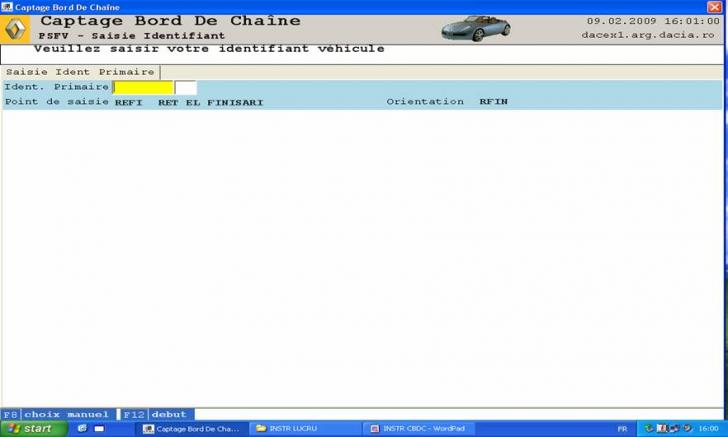Click the RFIN orientation value
The height and width of the screenshot is (437, 728).
pos(494,102)
